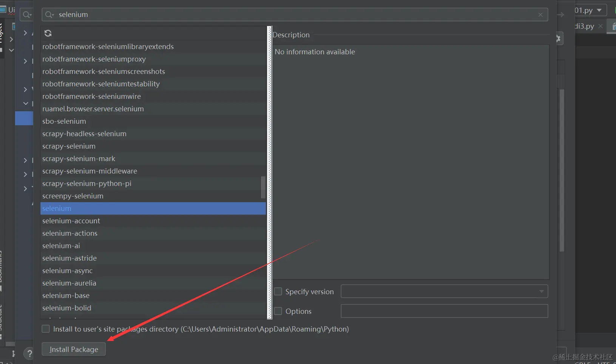Click the reload packages list icon
This screenshot has height=364, width=616.
point(48,33)
